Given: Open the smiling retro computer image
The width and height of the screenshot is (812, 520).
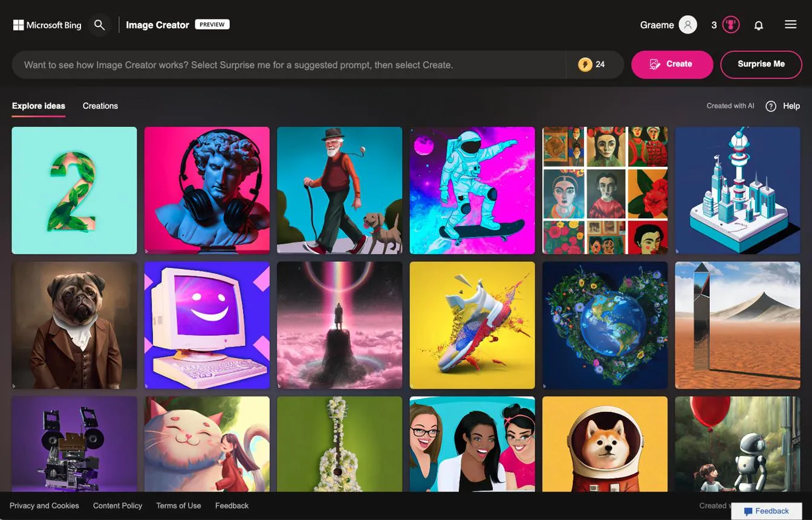Looking at the screenshot, I should point(207,325).
